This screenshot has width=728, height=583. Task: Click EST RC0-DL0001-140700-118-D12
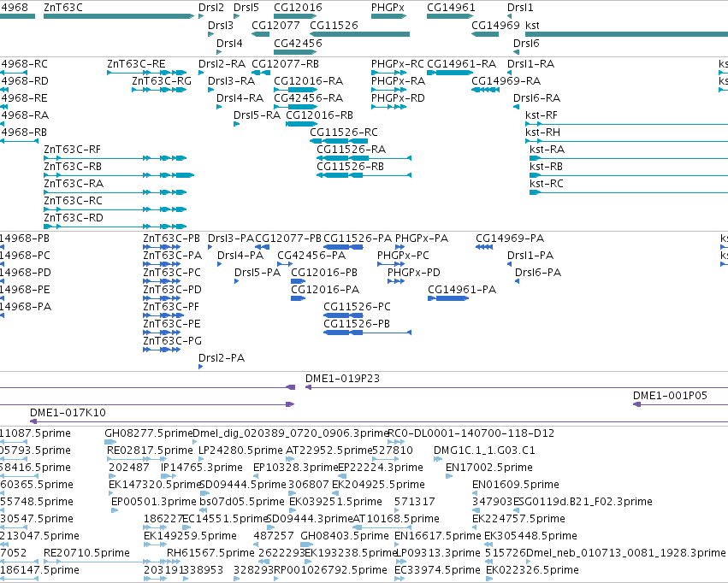coord(471,433)
